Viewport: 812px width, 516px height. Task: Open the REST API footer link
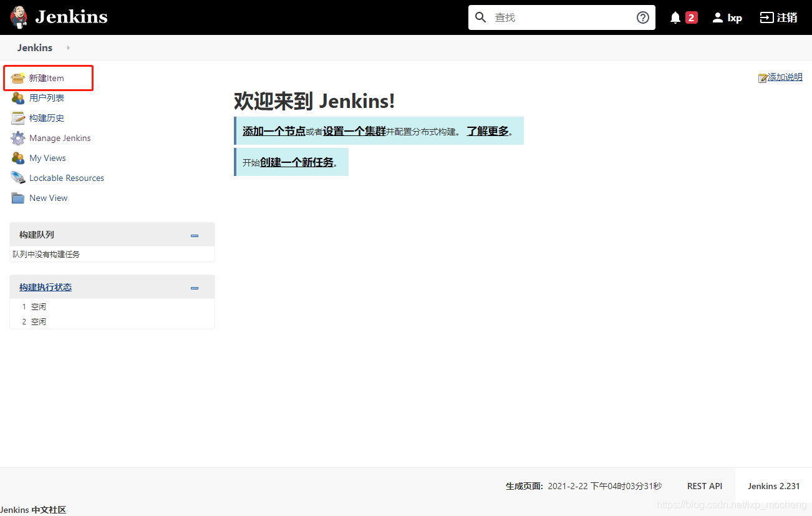705,486
